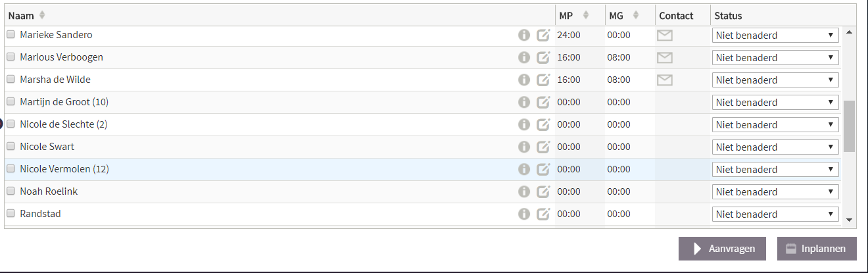This screenshot has height=273, width=868.
Task: Select checkbox for Martijn de Groot
Action: click(x=11, y=101)
